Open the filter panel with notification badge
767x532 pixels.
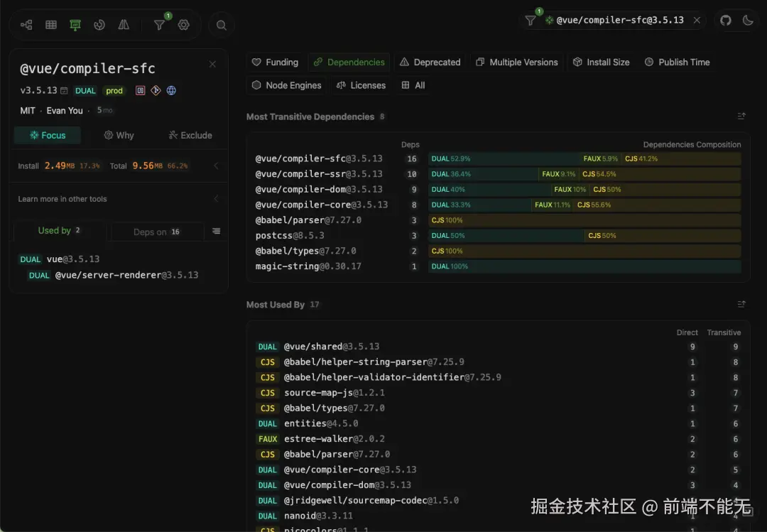pyautogui.click(x=161, y=24)
